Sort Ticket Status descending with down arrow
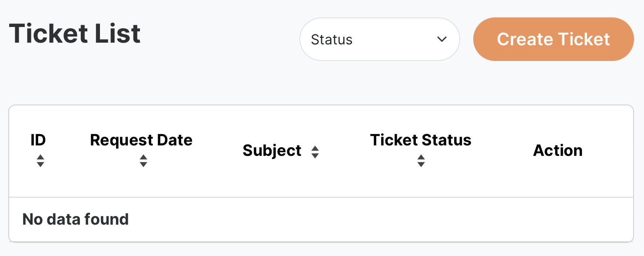 pyautogui.click(x=421, y=165)
